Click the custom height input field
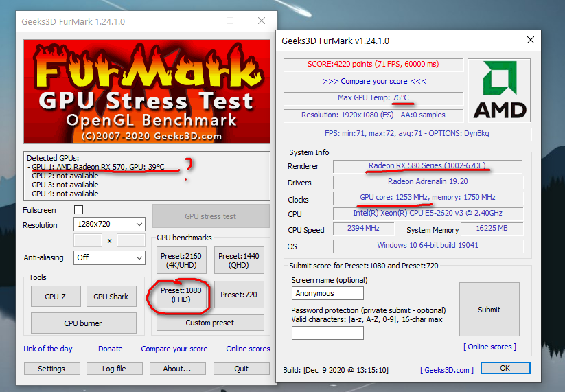 point(131,240)
